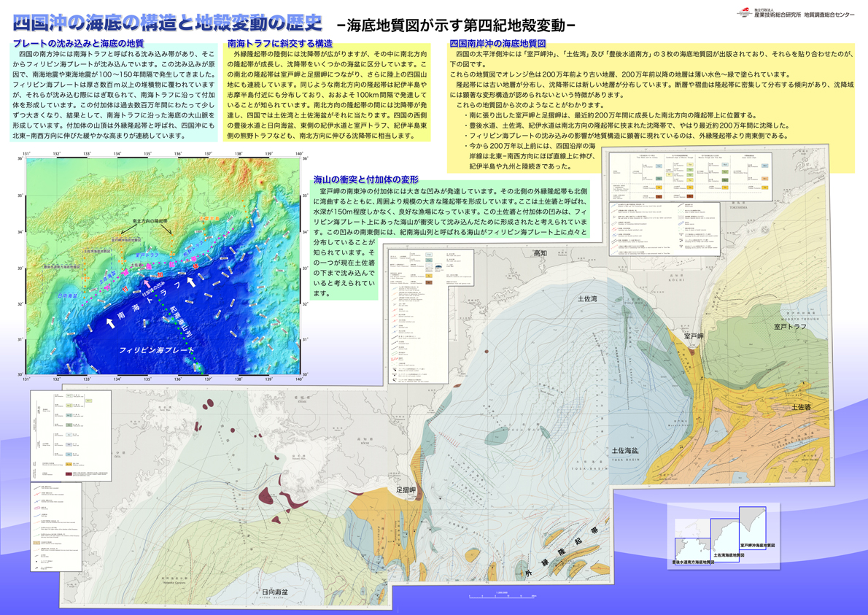Image resolution: width=868 pixels, height=615 pixels.
Task: Click the large 高知 label on the geological map
Action: coord(540,253)
